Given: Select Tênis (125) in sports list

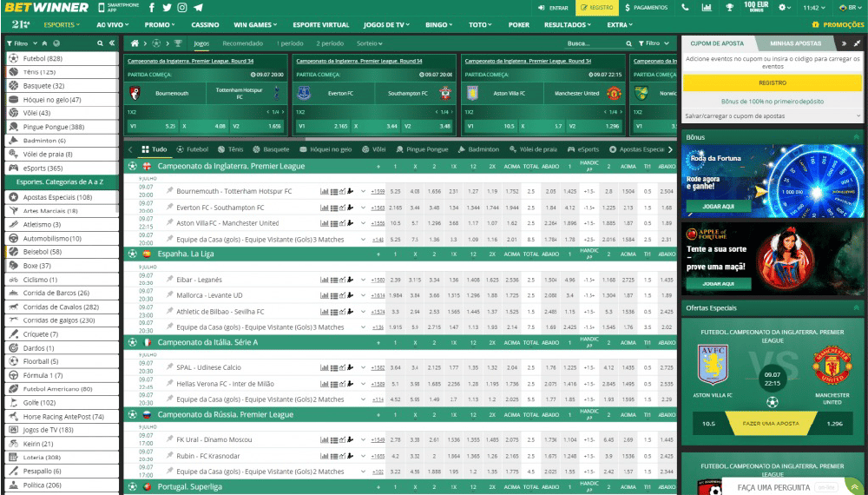Looking at the screenshot, I should [x=62, y=72].
